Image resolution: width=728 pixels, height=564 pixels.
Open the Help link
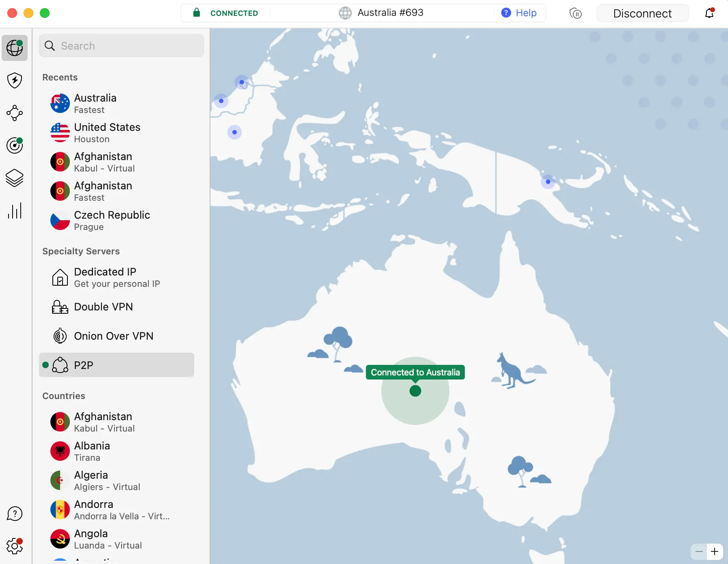[526, 13]
